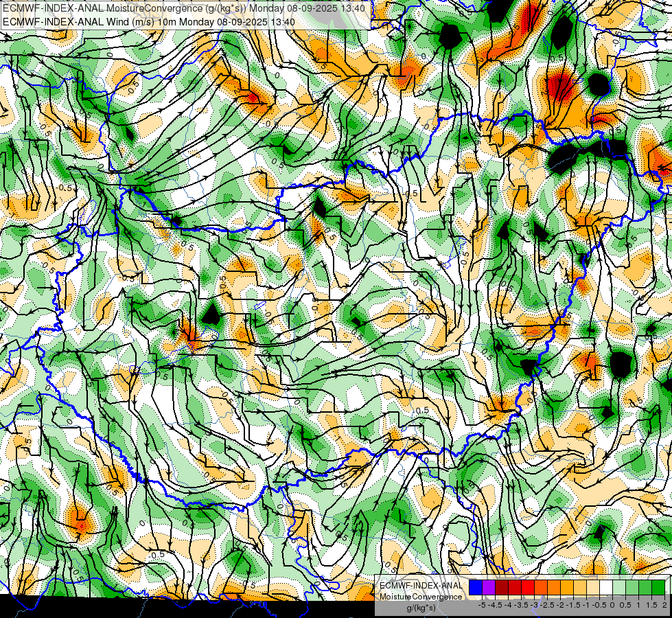Image resolution: width=672 pixels, height=618 pixels.
Task: Click the '-0.5' tick label on the legend
Action: (599, 605)
